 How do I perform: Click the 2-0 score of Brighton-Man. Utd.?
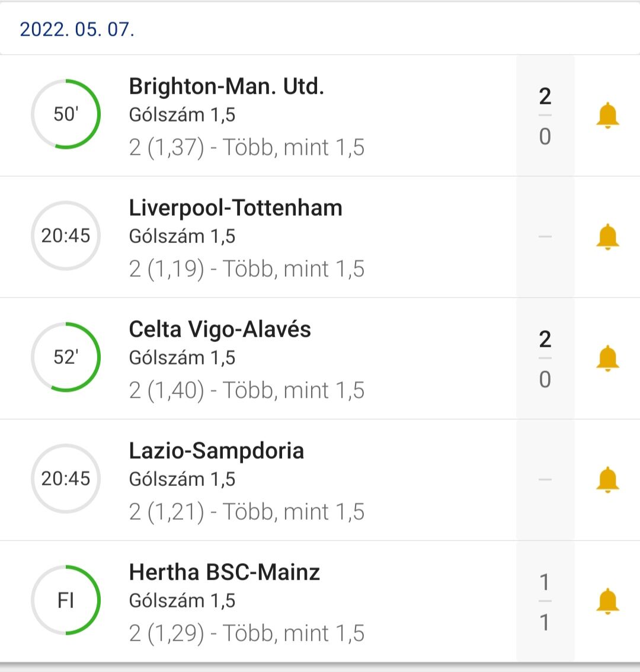point(545,116)
